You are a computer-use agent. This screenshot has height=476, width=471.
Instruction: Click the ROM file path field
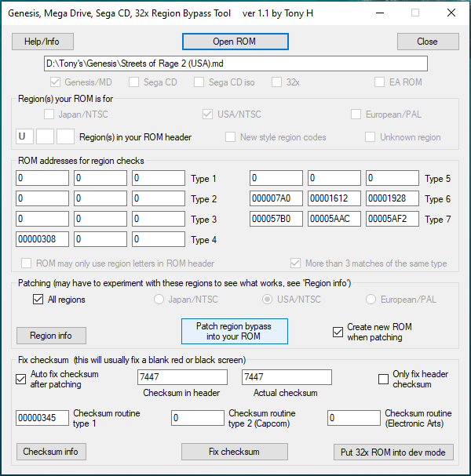point(235,64)
